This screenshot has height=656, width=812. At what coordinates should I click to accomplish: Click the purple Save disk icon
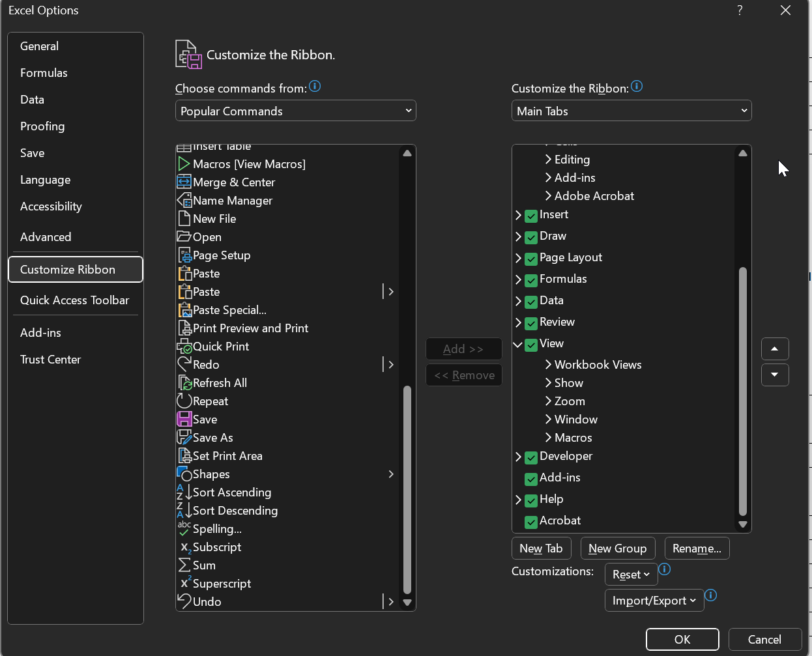click(x=184, y=420)
